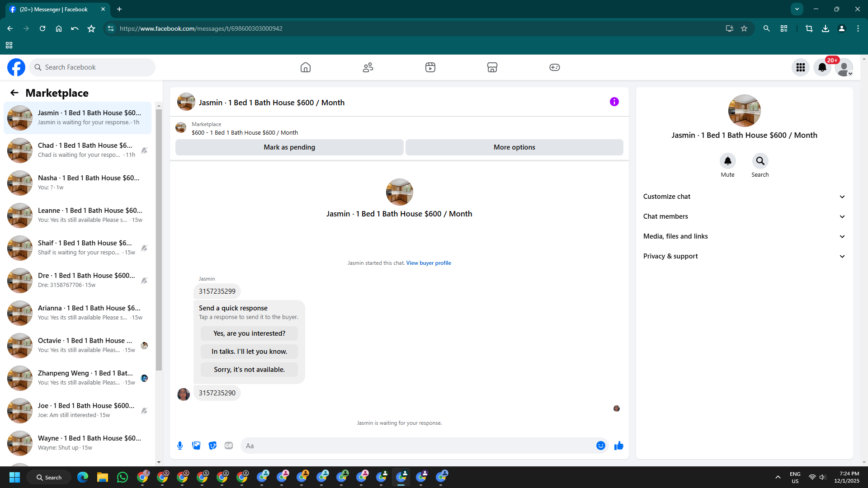Open the notifications bell with 20+ badge

[822, 67]
